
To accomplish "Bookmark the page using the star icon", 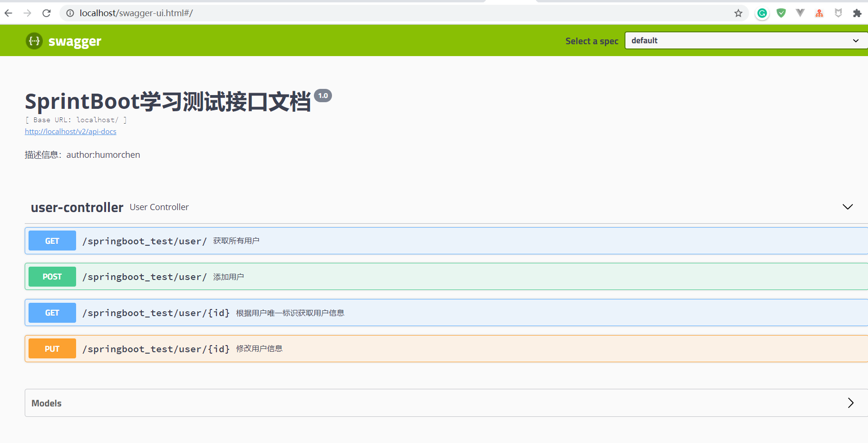I will tap(739, 13).
